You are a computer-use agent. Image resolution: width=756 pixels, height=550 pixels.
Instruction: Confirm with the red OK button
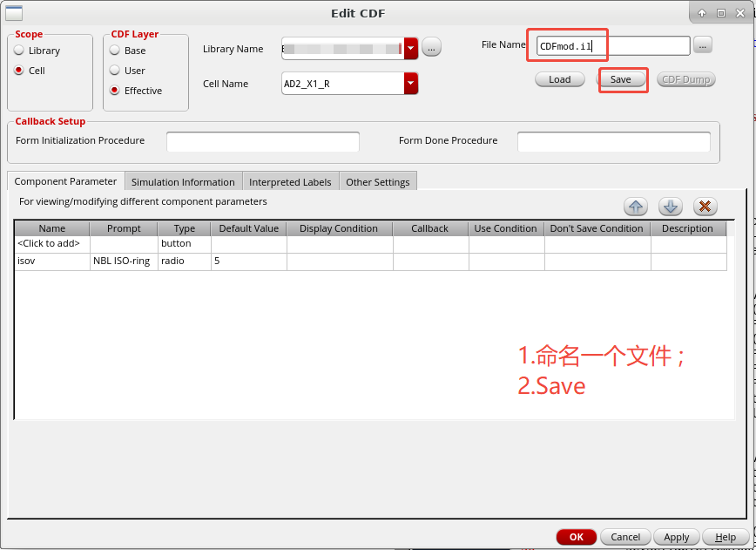[x=577, y=537]
